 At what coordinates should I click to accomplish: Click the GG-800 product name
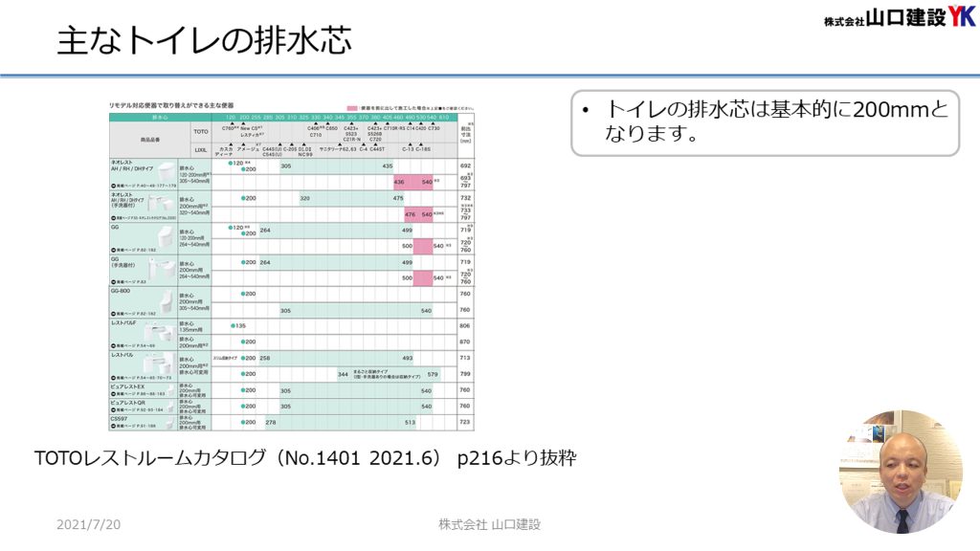pyautogui.click(x=121, y=291)
